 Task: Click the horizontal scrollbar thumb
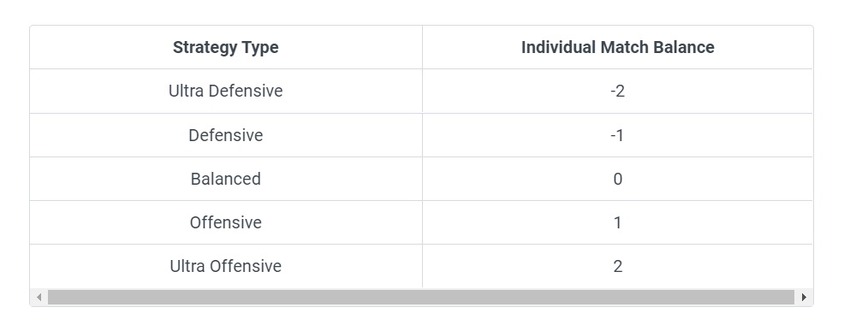pyautogui.click(x=421, y=298)
